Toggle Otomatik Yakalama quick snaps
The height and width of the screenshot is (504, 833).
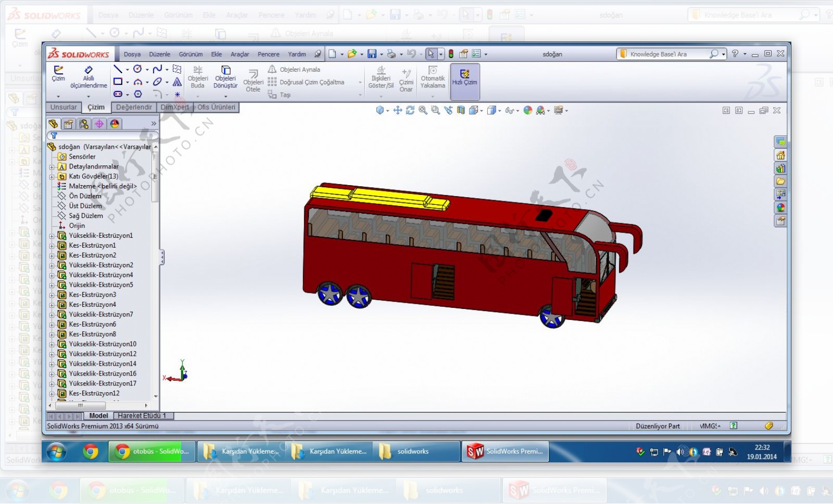(x=433, y=77)
